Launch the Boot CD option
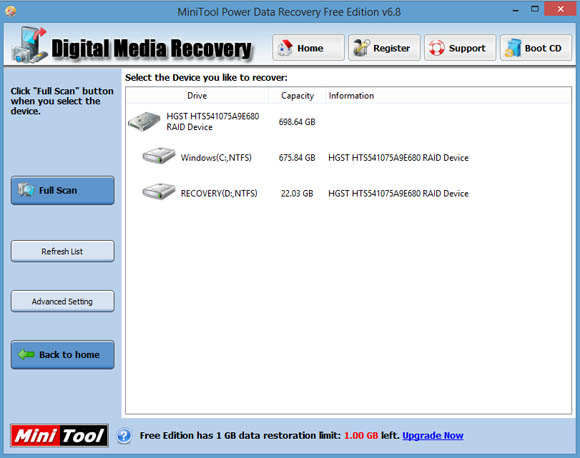The height and width of the screenshot is (458, 580). tap(536, 48)
